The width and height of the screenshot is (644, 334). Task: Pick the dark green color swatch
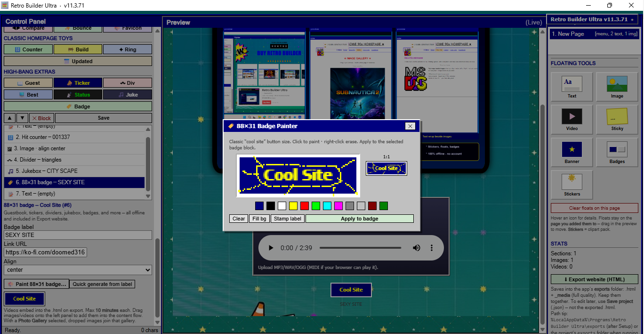tap(384, 206)
